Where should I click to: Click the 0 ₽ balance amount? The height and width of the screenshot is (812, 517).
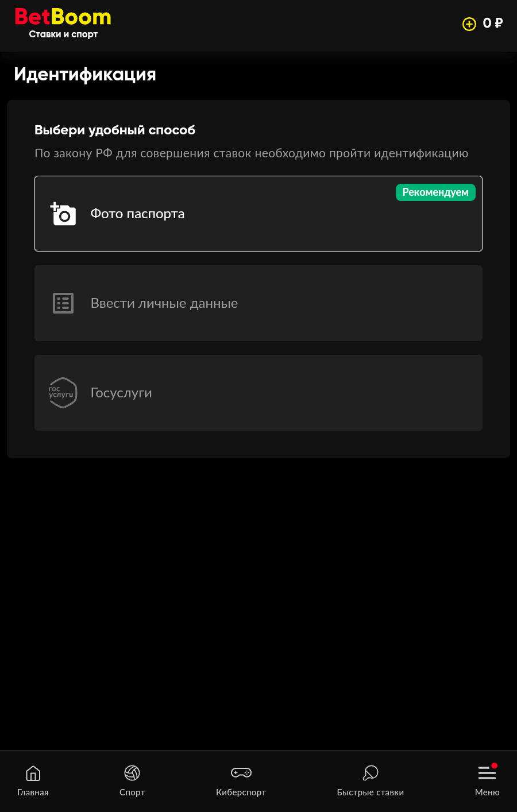[493, 24]
